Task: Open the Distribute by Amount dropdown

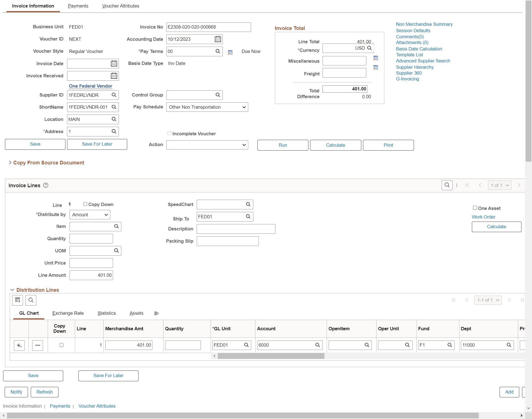Action: (90, 215)
